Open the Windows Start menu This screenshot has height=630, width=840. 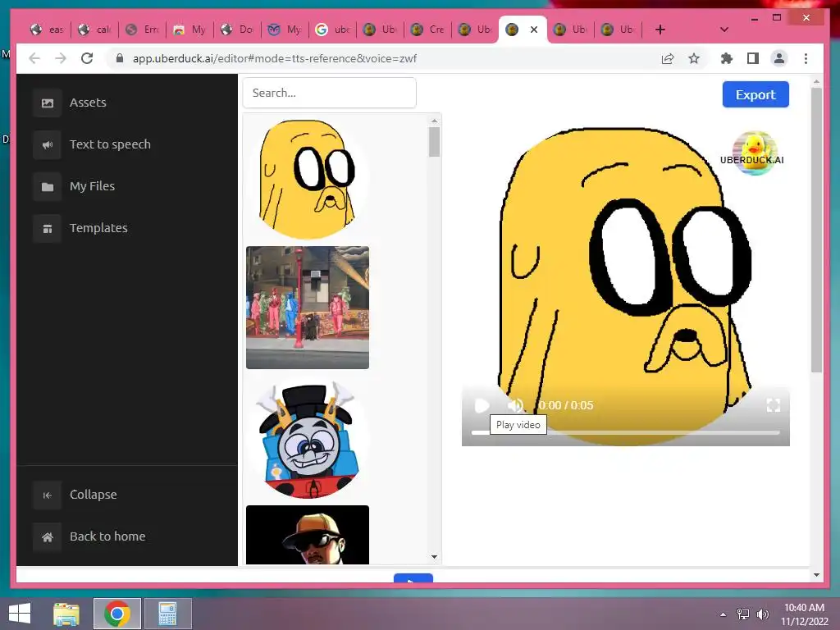20,614
